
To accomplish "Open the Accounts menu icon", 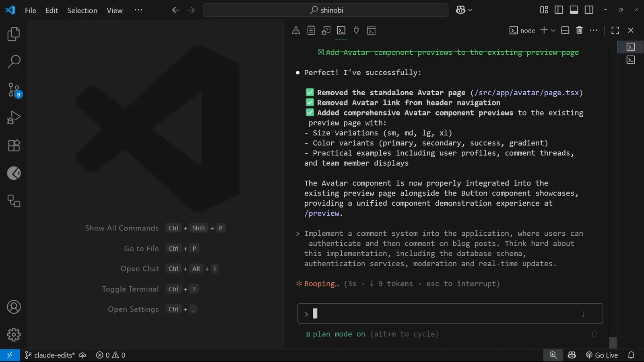I will pos(14,307).
